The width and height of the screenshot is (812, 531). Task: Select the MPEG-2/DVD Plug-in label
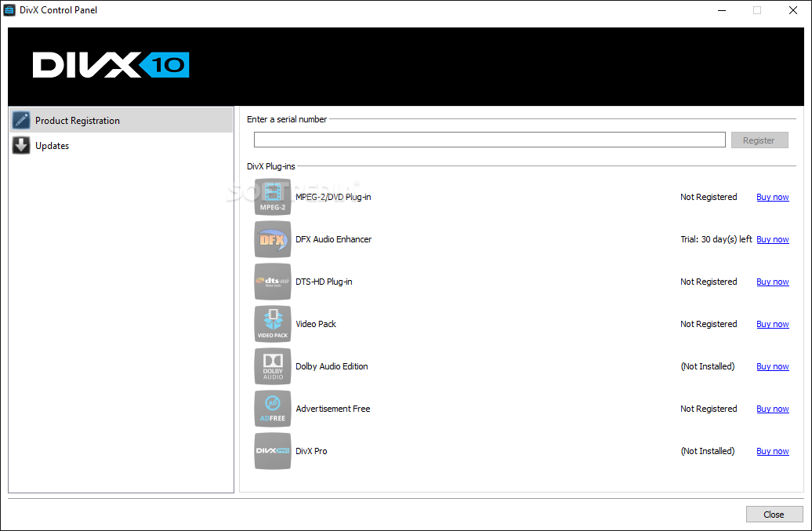pos(333,197)
